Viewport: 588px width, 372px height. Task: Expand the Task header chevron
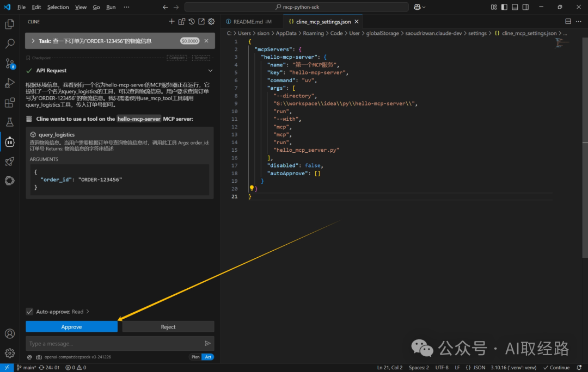click(x=33, y=41)
